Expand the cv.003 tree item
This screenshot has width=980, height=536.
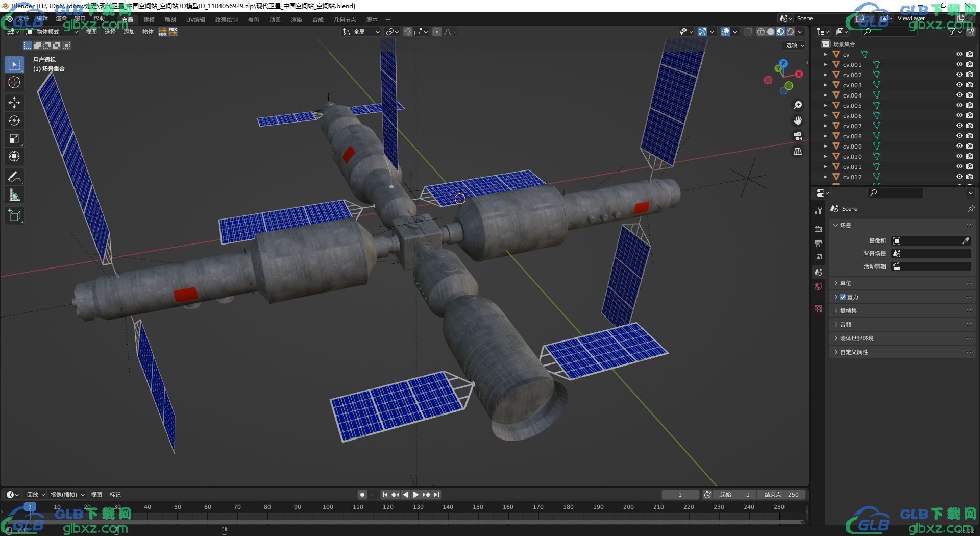click(x=825, y=85)
